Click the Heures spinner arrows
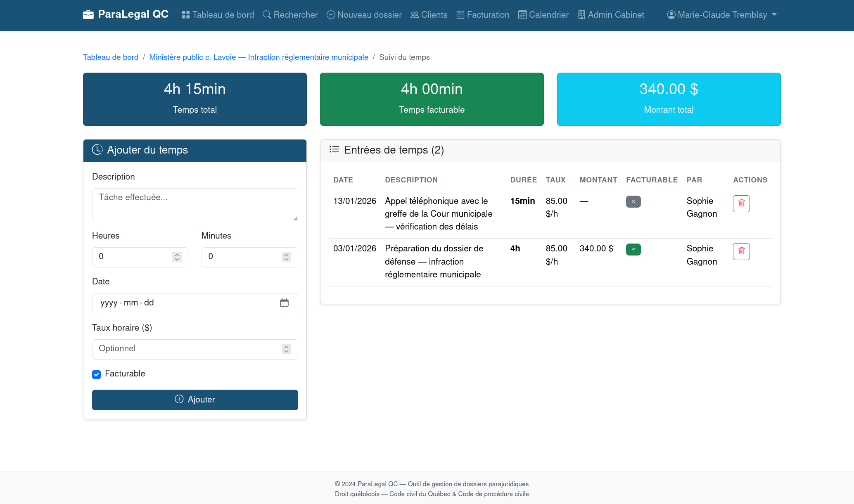 coord(177,257)
